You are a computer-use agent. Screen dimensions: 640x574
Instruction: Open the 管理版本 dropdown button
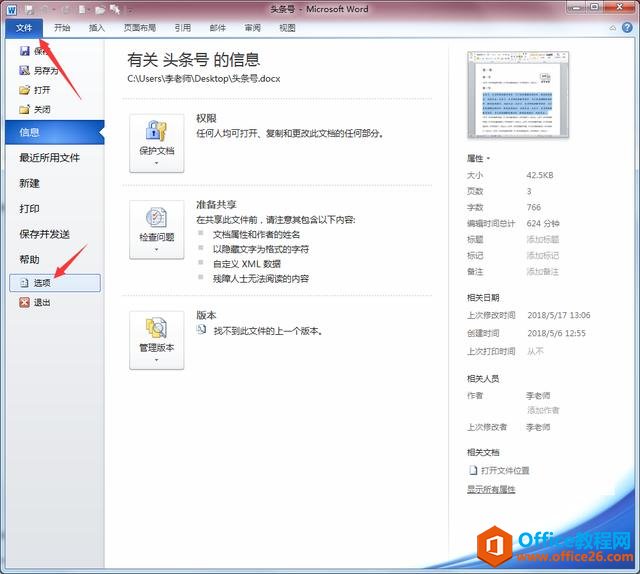coord(157,340)
